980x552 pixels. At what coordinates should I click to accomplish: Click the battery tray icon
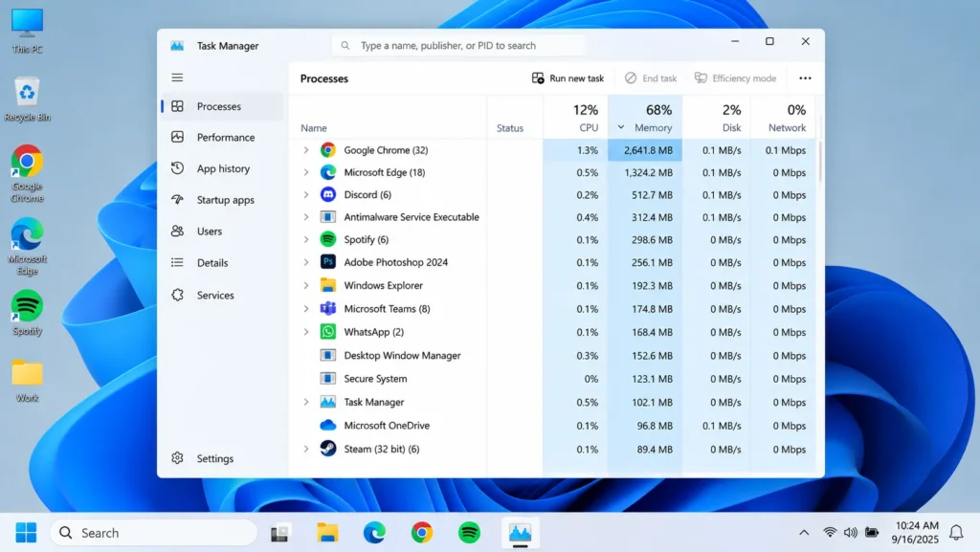[x=872, y=533]
